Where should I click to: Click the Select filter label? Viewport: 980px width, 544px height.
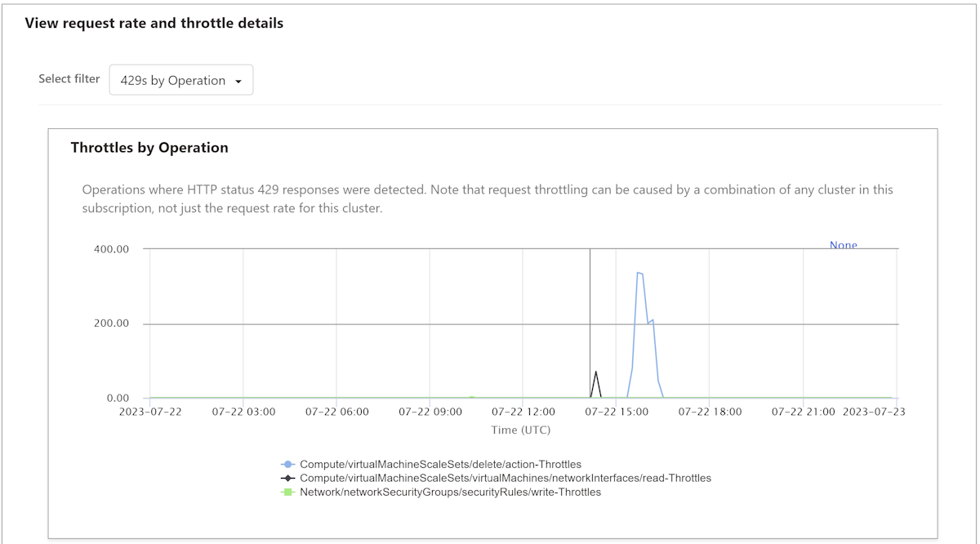coord(69,79)
